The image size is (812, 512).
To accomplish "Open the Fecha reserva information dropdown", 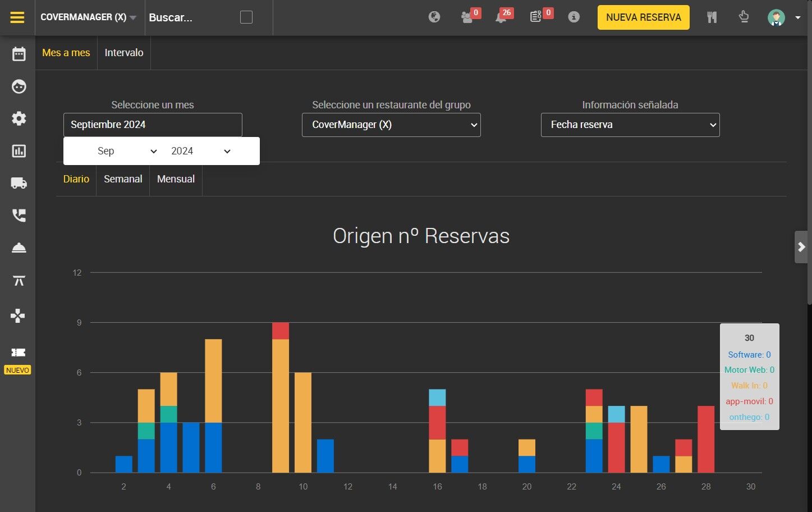I will click(x=630, y=125).
